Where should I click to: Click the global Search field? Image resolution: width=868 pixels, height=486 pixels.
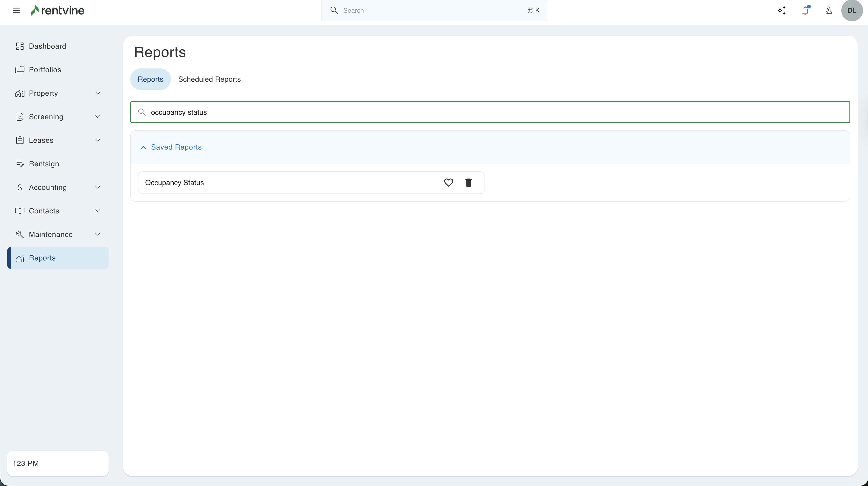tap(434, 10)
